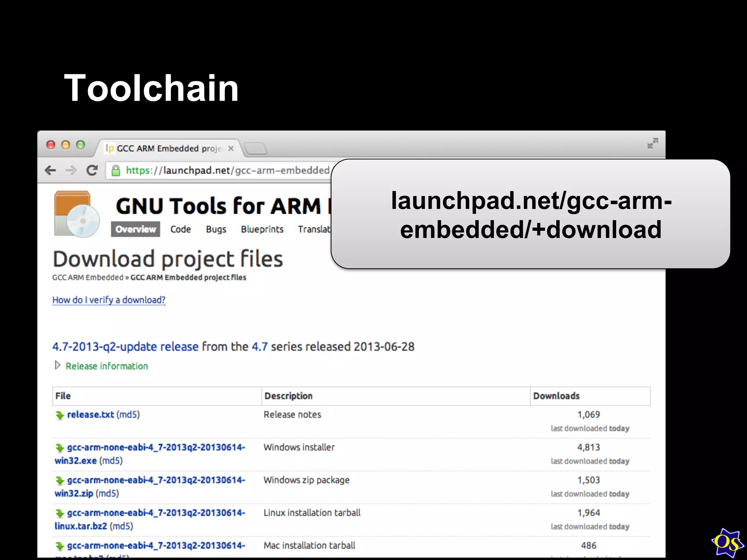
Task: Click the 'Windows zip package' description
Action: (306, 480)
